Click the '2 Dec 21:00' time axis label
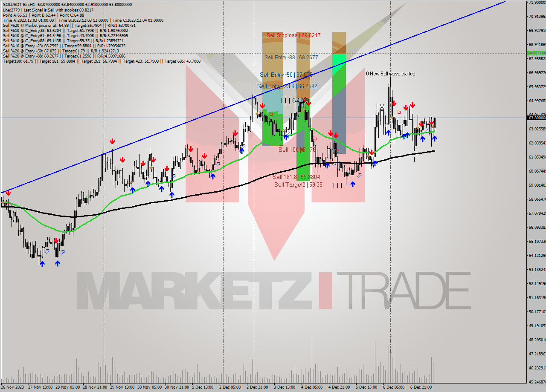546x392 pixels. [257, 387]
